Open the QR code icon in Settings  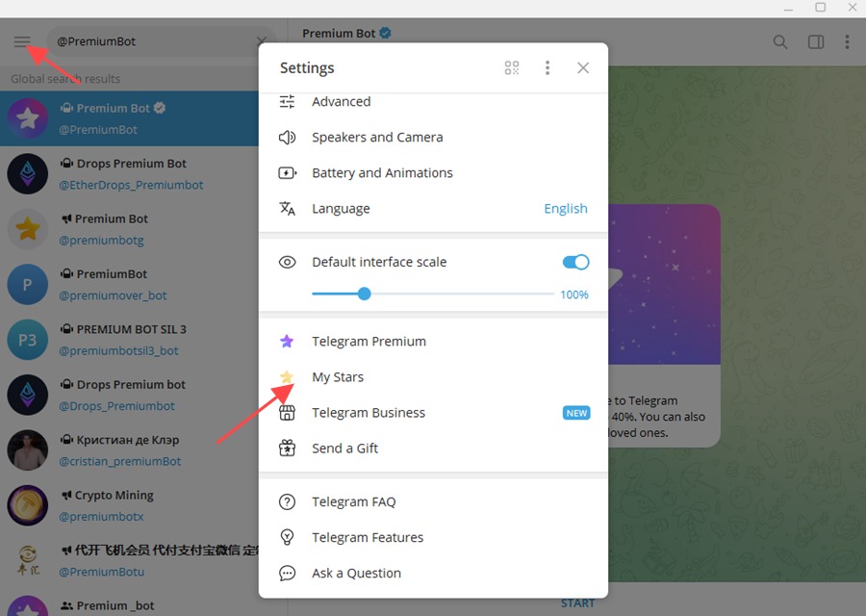point(512,68)
